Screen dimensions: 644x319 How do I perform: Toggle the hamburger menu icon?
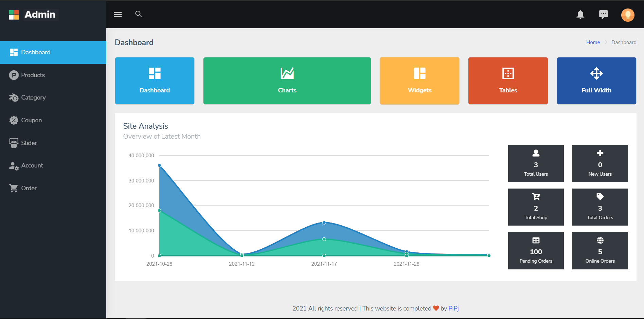point(118,14)
